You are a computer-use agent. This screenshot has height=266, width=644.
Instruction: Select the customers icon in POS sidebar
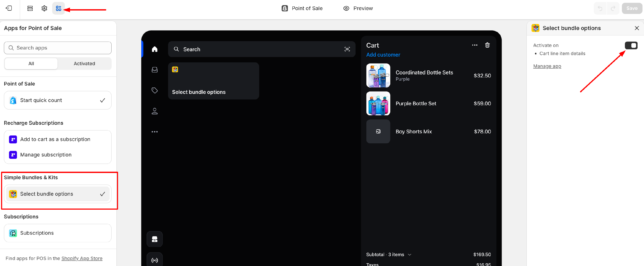155,111
